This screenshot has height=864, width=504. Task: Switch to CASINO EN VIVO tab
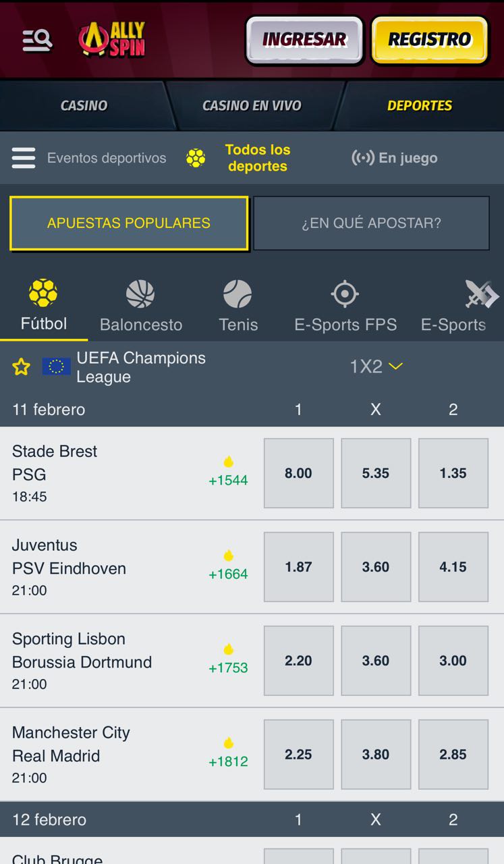click(252, 105)
